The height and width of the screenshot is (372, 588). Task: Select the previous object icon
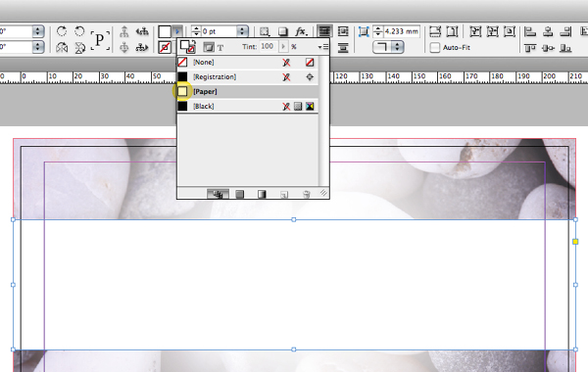coord(142,31)
